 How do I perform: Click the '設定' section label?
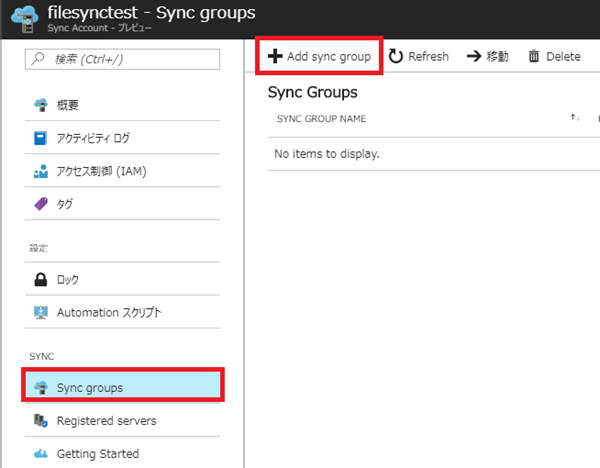pos(39,248)
